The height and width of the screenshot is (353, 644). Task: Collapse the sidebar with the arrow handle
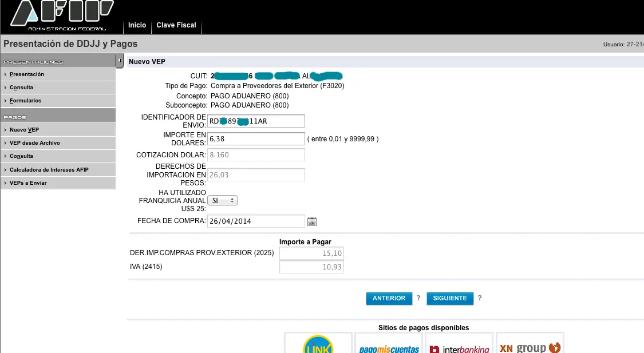120,61
